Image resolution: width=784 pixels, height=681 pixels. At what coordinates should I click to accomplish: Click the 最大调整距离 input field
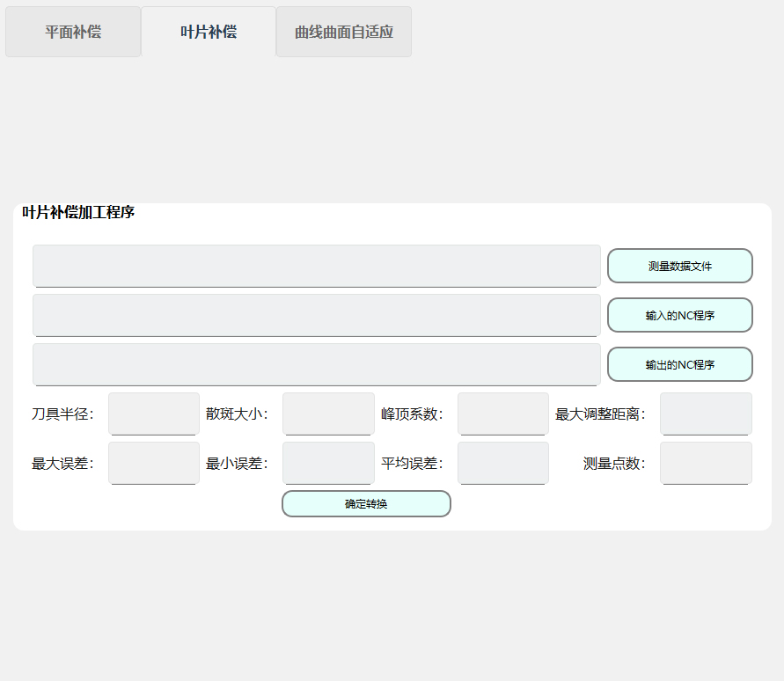(706, 414)
